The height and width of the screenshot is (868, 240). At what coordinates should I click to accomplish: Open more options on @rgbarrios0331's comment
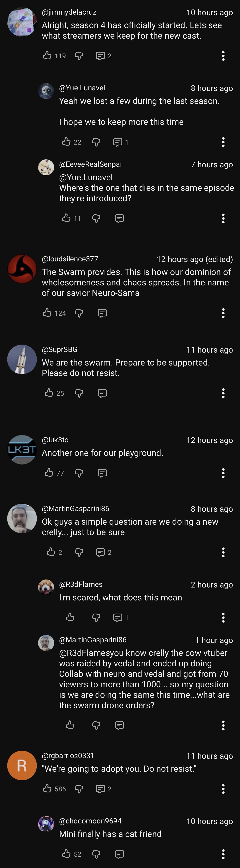(x=223, y=789)
